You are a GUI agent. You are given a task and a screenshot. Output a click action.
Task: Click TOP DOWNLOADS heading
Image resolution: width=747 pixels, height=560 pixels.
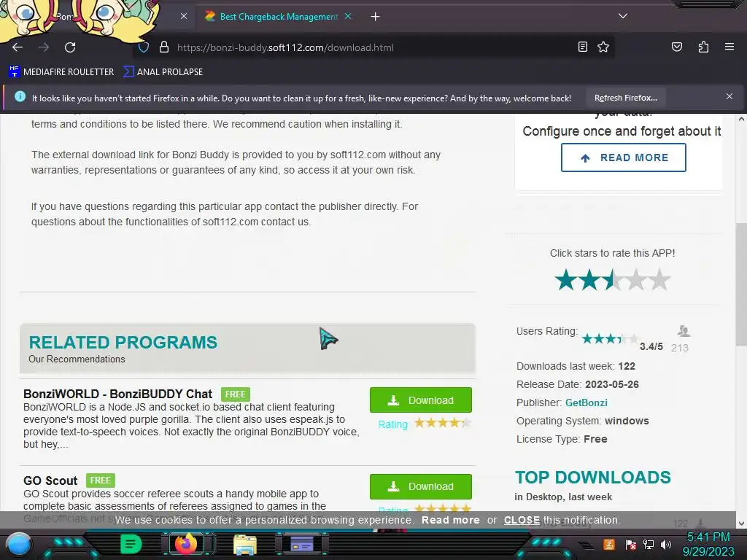point(592,477)
